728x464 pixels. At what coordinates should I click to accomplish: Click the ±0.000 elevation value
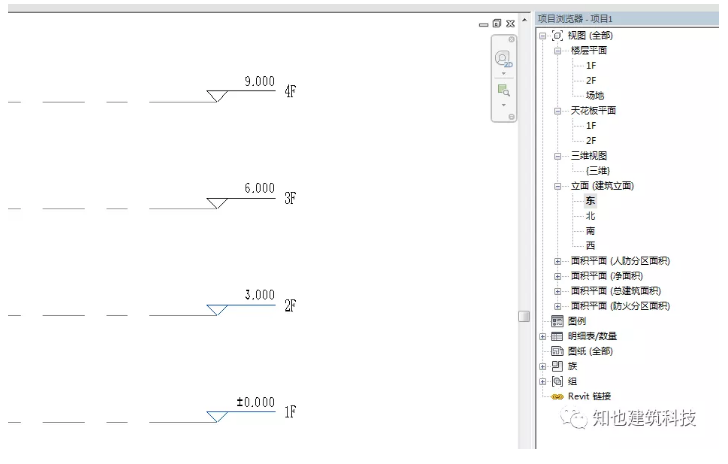tap(255, 402)
